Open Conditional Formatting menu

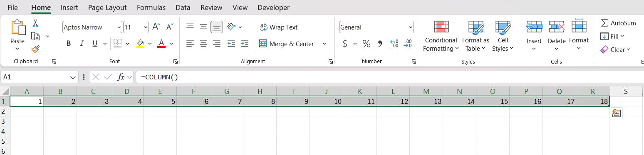pos(441,36)
